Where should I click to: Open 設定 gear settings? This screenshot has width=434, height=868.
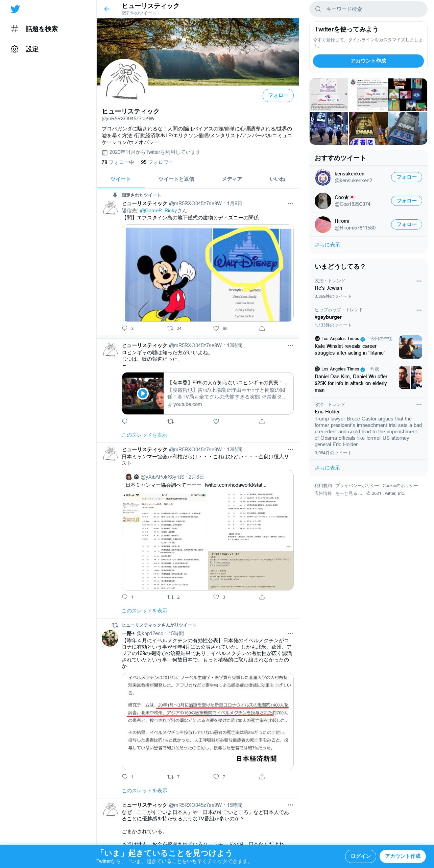point(15,49)
